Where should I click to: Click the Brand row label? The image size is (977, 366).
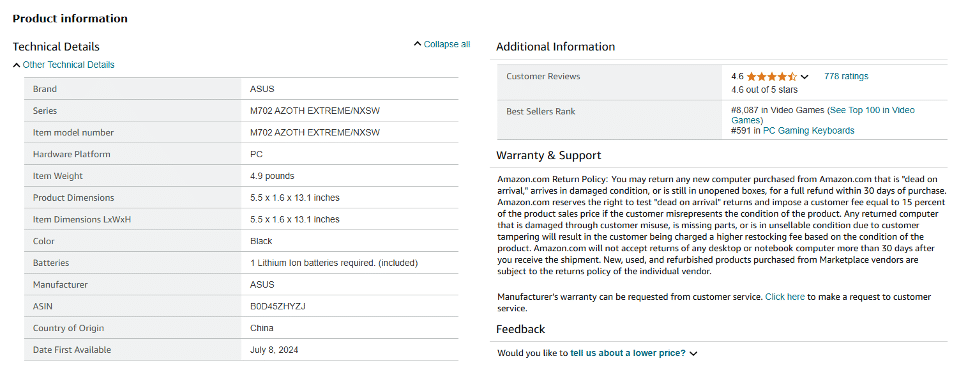point(44,89)
